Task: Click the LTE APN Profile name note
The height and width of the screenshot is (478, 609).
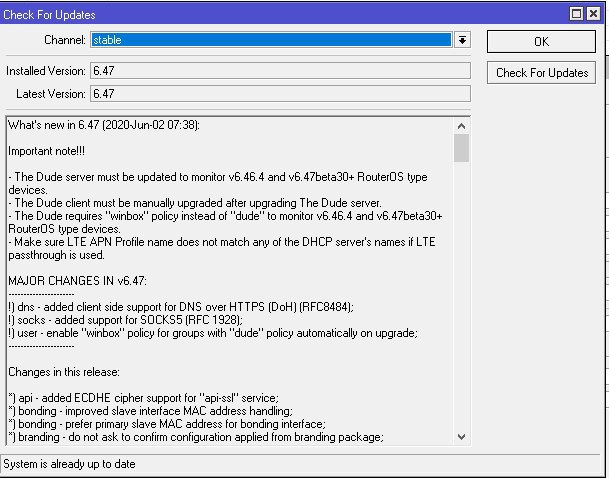Action: [222, 249]
